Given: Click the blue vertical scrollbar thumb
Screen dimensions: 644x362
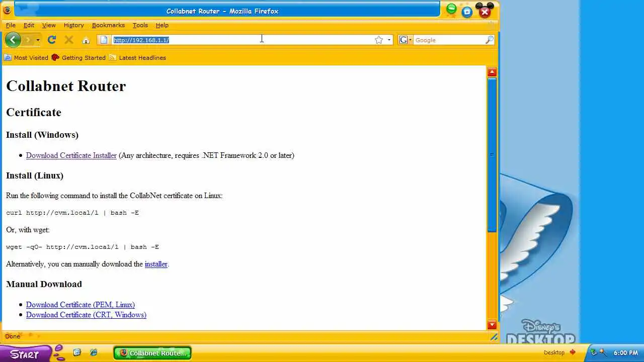Looking at the screenshot, I should (492, 155).
